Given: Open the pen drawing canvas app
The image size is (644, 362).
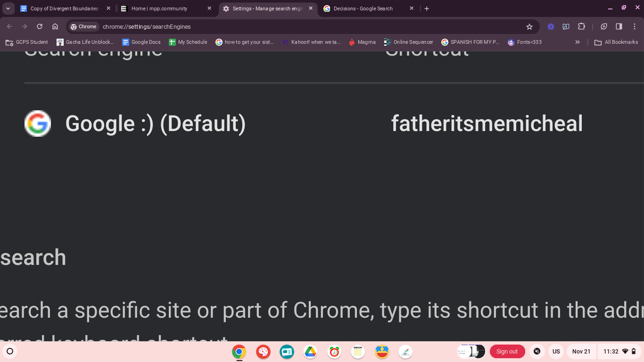Looking at the screenshot, I should point(405,352).
